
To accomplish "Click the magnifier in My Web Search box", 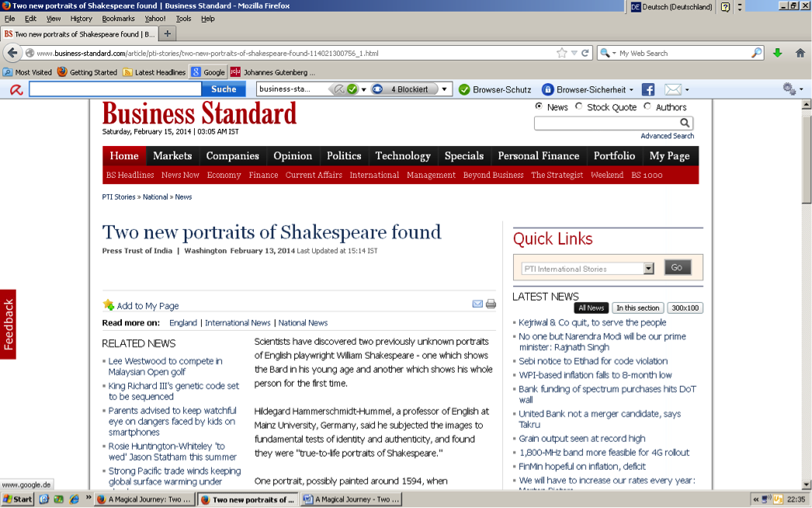I will 757,53.
